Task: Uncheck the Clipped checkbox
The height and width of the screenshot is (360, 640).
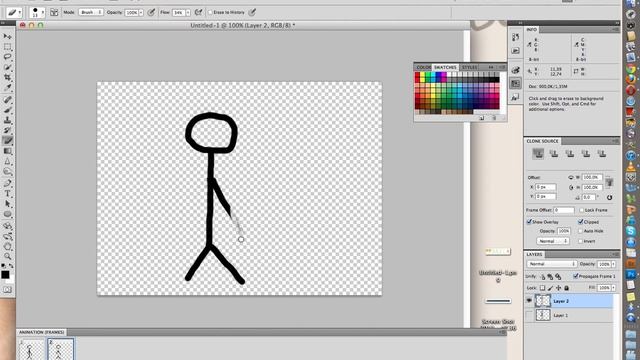Action: tap(580, 222)
